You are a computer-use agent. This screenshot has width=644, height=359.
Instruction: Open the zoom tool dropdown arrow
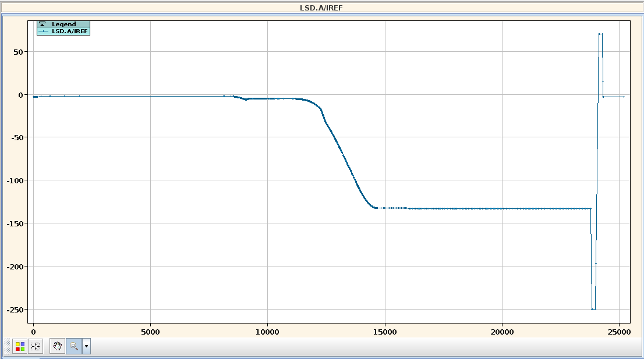pyautogui.click(x=86, y=346)
